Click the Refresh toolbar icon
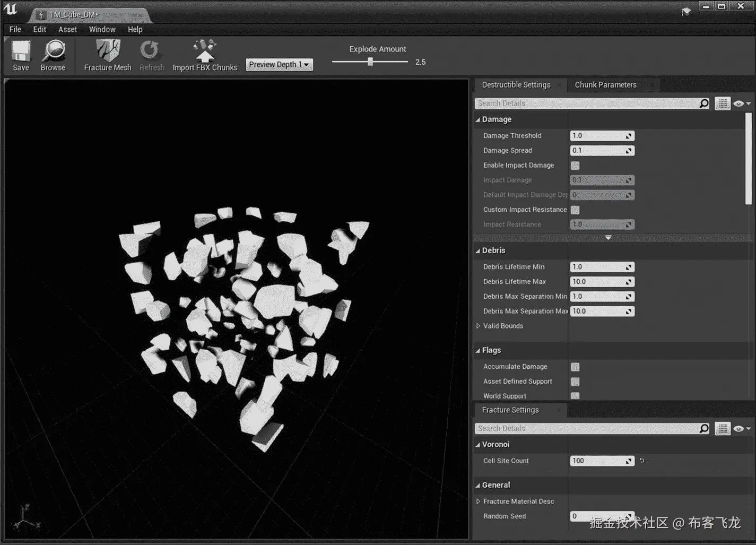 pyautogui.click(x=150, y=51)
